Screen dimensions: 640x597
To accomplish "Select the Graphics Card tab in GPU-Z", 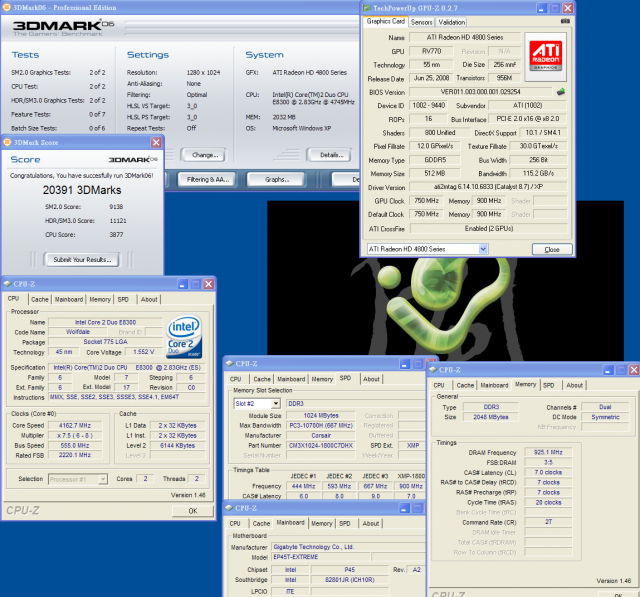I will click(385, 21).
